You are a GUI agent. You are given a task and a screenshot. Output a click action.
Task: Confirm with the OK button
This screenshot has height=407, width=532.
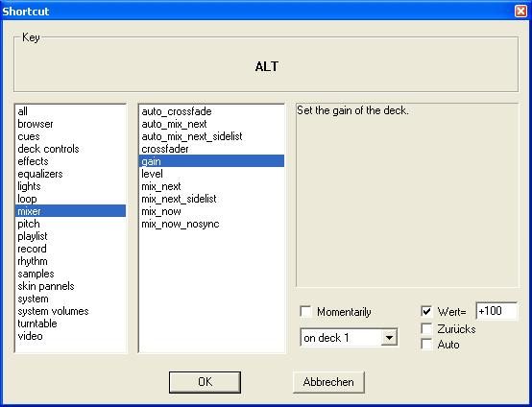tap(205, 382)
